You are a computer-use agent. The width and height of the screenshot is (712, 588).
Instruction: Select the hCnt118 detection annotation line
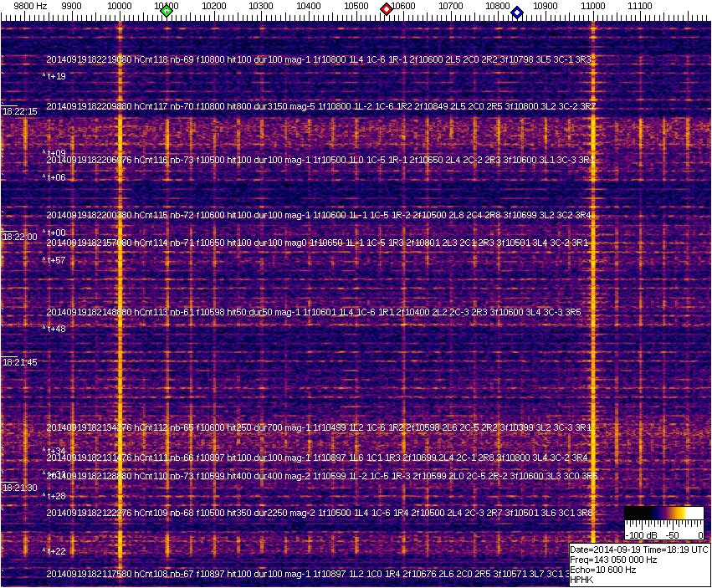pos(319,60)
